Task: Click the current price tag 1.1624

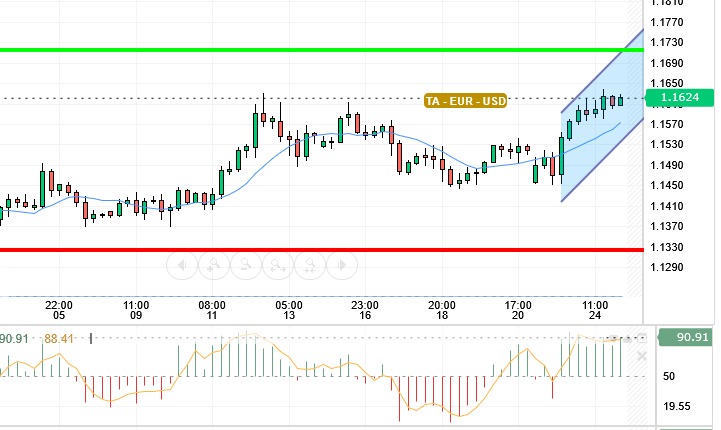Action: (680, 97)
